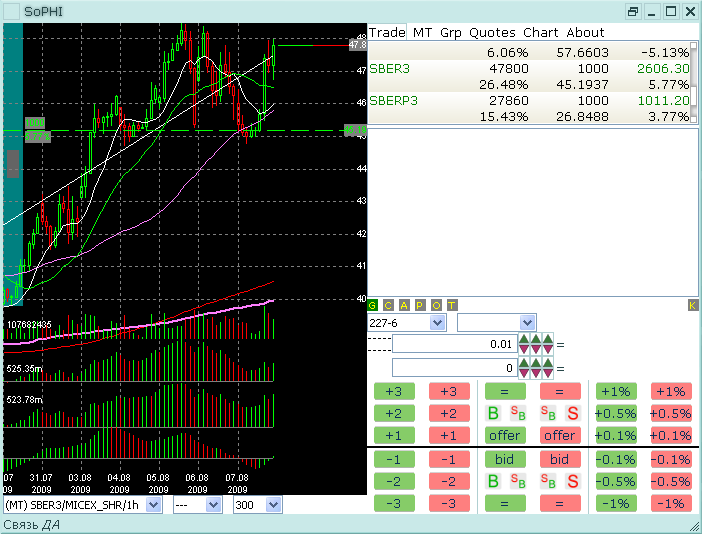Click first down arrow beside the 0.01 field

point(524,349)
